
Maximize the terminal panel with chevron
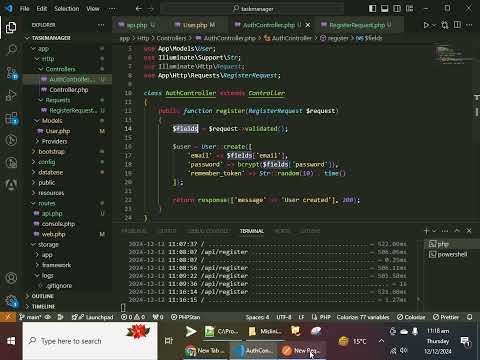pyautogui.click(x=457, y=231)
